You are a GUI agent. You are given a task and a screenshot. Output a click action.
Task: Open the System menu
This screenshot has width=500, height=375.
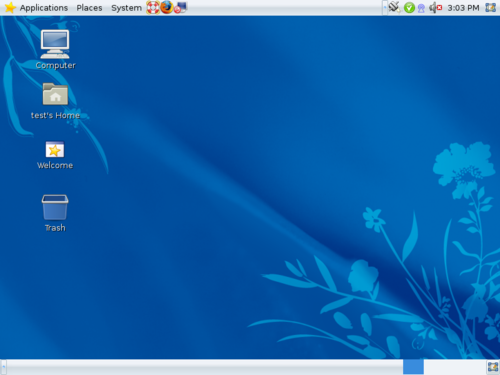pos(126,8)
